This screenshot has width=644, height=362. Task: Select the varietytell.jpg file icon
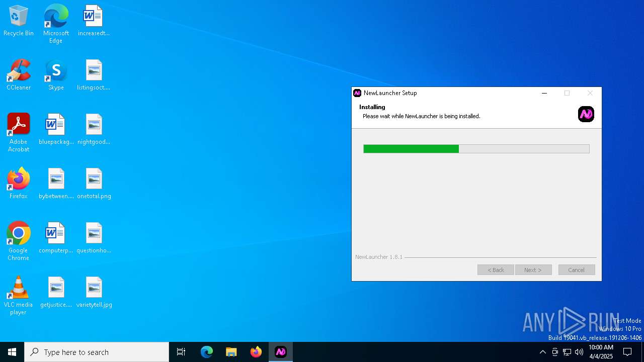point(94,292)
